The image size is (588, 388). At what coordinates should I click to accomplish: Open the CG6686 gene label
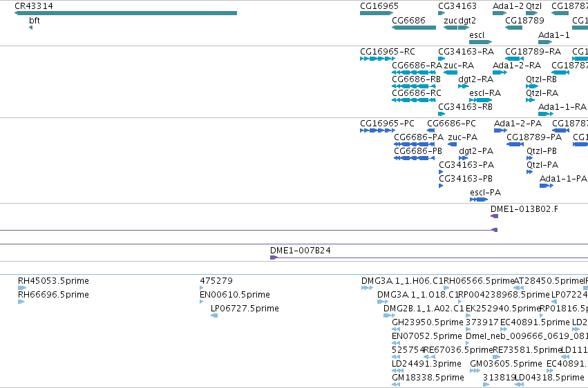point(408,20)
